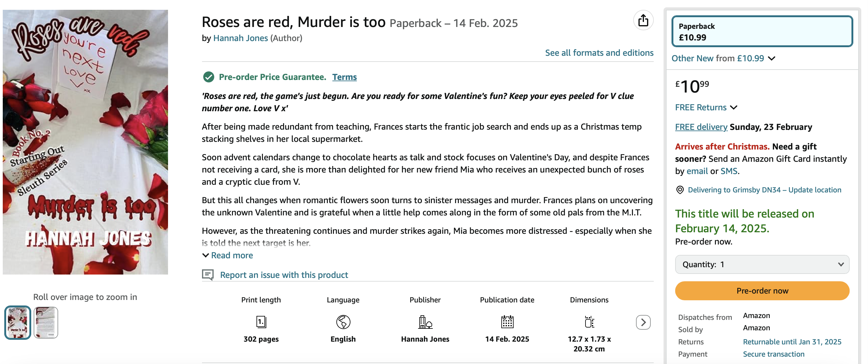Click the delivery location pin icon

pyautogui.click(x=680, y=190)
